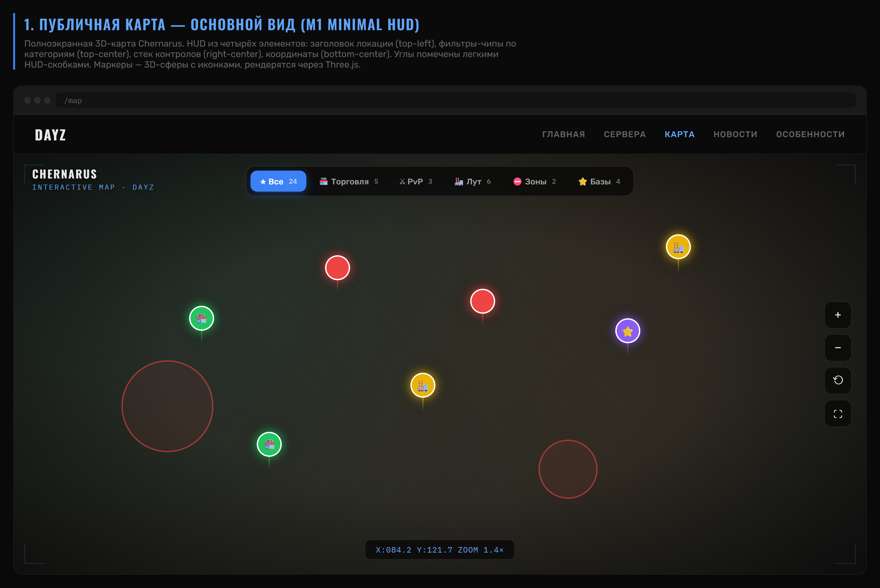Reset the map view with the rotate icon

(x=838, y=380)
